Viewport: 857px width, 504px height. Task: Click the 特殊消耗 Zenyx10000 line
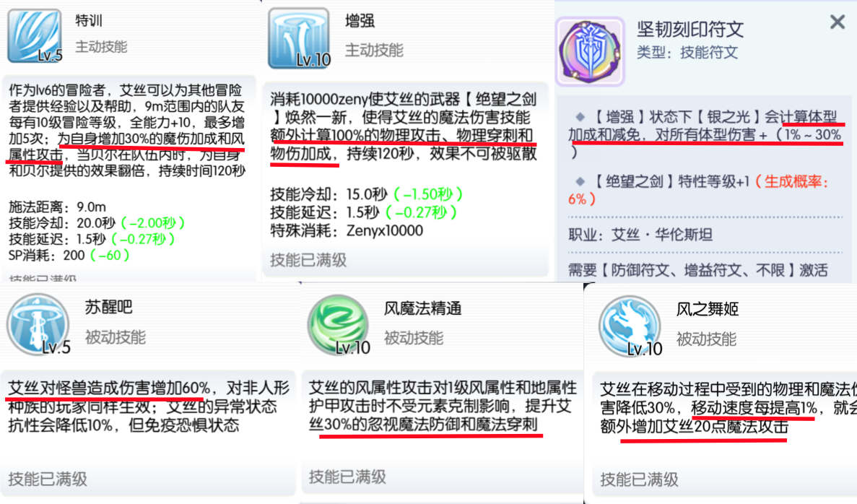click(x=347, y=230)
